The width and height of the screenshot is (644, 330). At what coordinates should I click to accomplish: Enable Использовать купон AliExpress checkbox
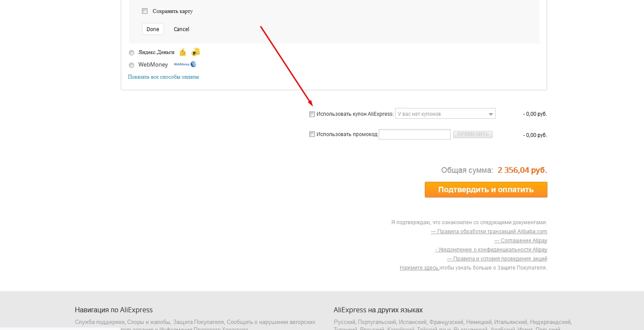click(312, 114)
